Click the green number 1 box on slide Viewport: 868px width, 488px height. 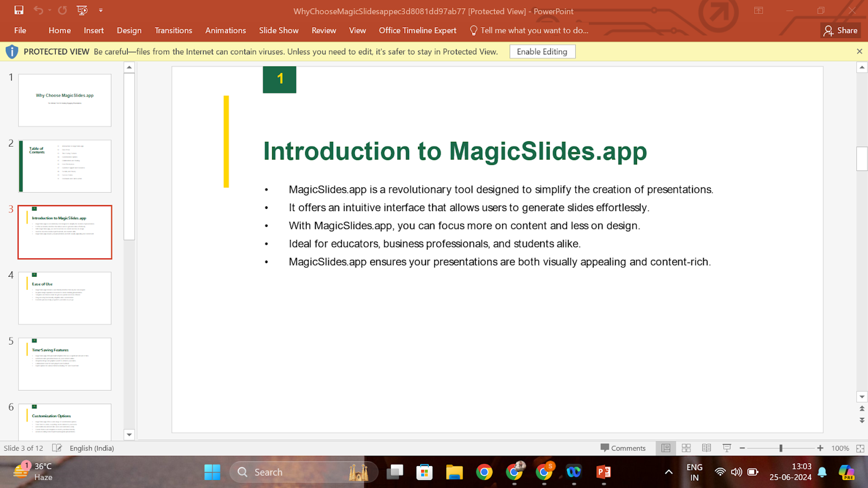click(279, 79)
